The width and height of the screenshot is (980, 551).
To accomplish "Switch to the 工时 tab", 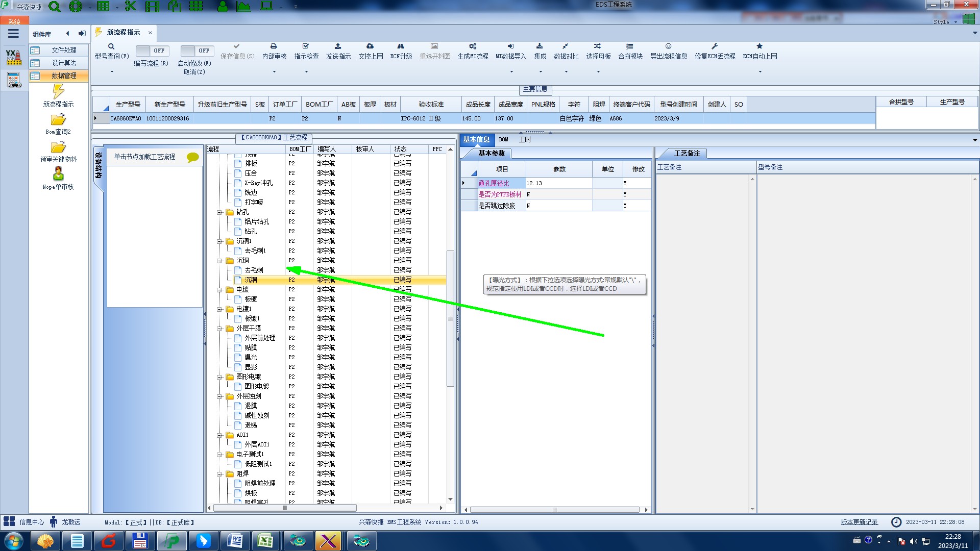I will [x=525, y=139].
